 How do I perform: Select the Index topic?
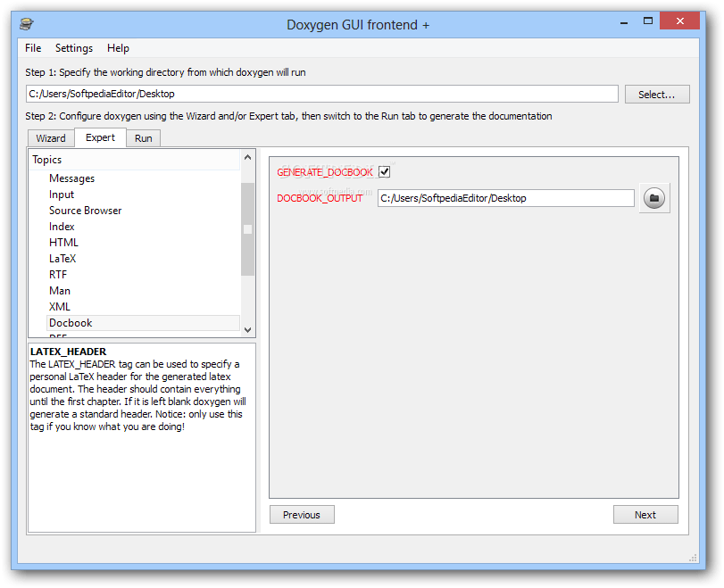point(62,227)
